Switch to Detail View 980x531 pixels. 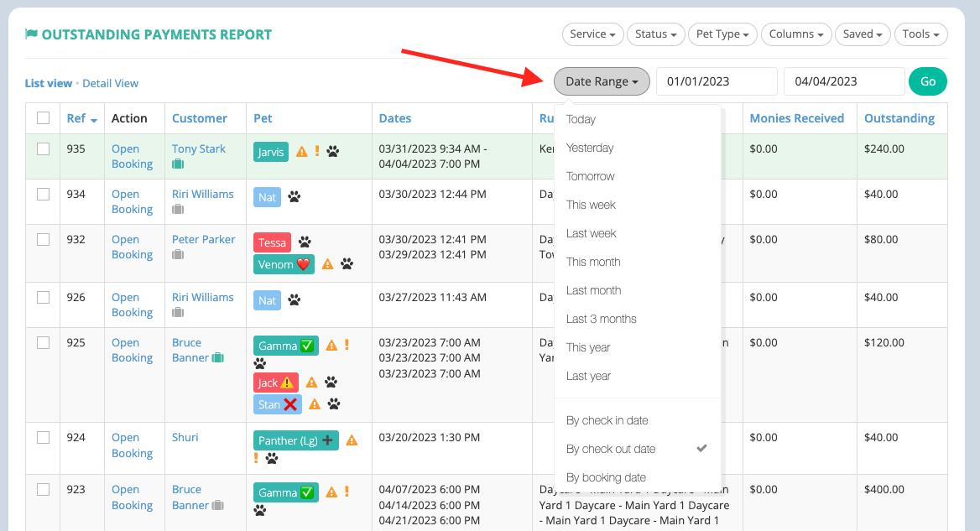pos(111,83)
